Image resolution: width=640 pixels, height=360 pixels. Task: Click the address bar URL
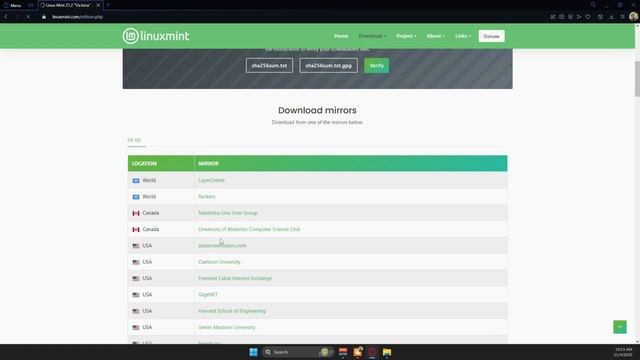click(x=77, y=17)
